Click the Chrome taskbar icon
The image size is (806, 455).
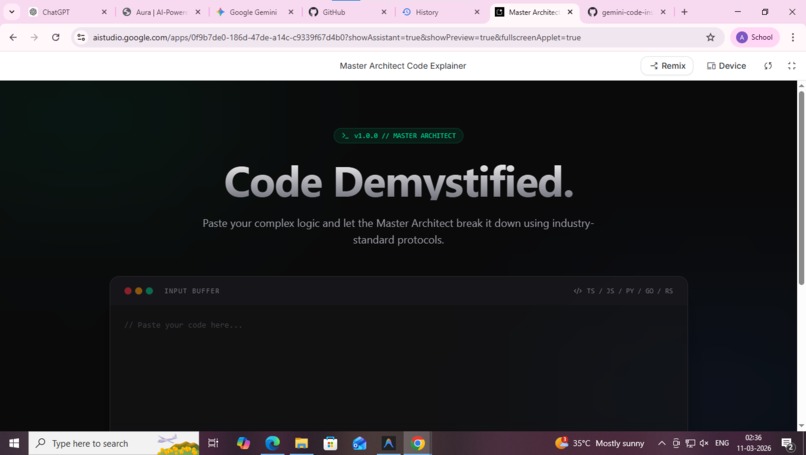click(x=417, y=443)
